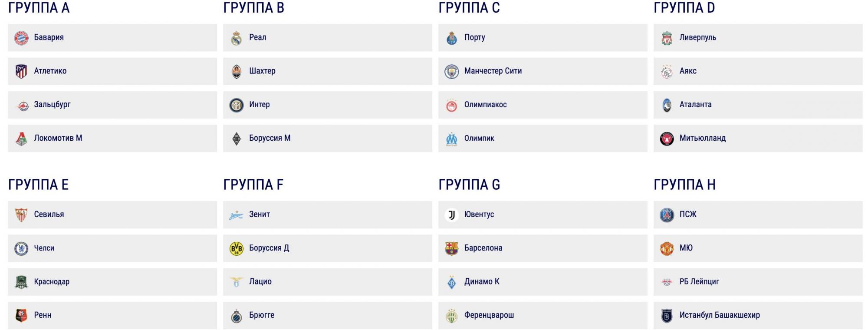868x330 pixels.
Task: Click the Borussia Dortmund BVB logo
Action: click(x=236, y=249)
